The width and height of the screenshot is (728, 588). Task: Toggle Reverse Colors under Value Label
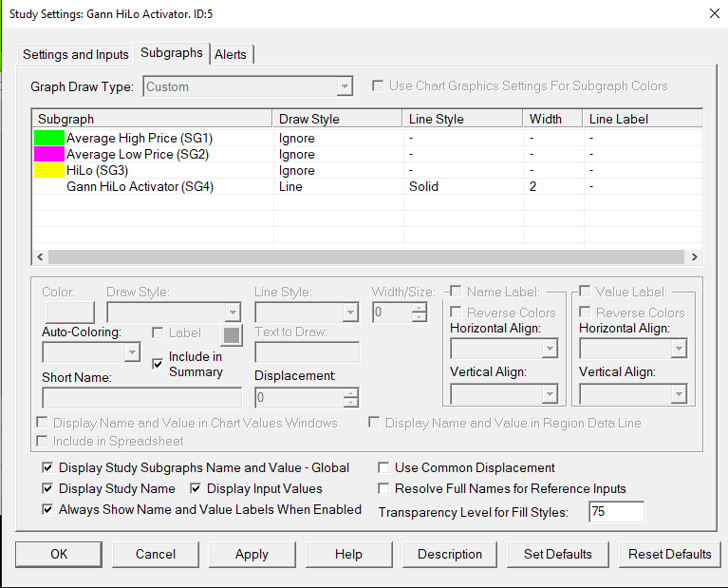pyautogui.click(x=585, y=312)
